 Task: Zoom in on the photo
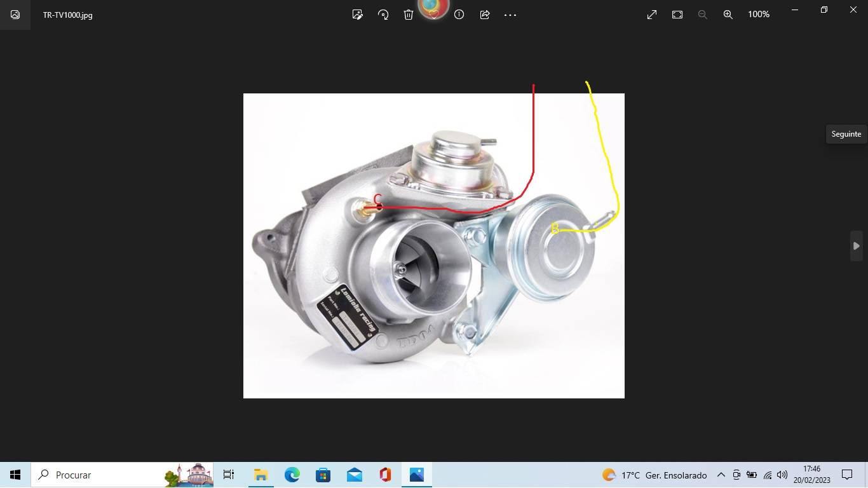coord(728,14)
